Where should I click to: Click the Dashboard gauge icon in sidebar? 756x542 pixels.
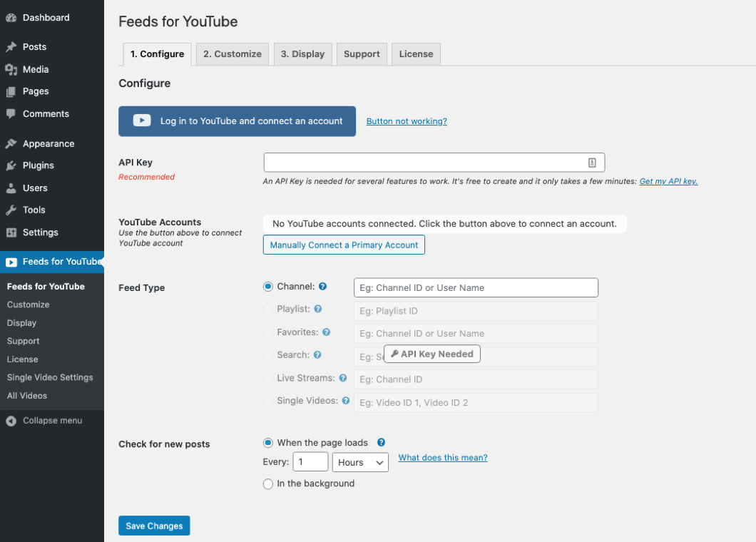point(11,18)
